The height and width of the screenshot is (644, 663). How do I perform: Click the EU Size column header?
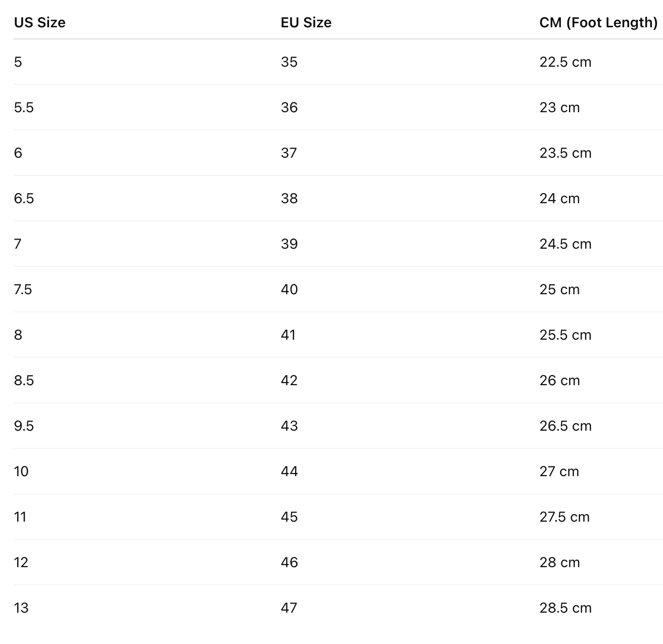pos(306,23)
